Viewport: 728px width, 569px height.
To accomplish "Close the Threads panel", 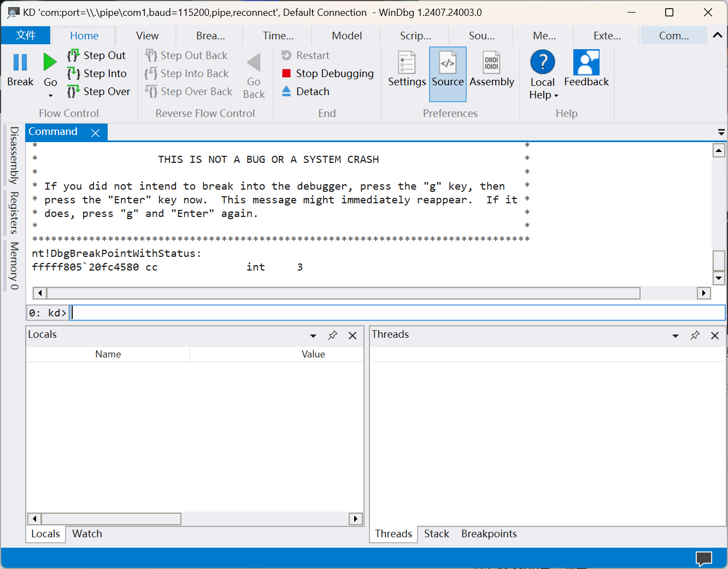I will pos(715,336).
